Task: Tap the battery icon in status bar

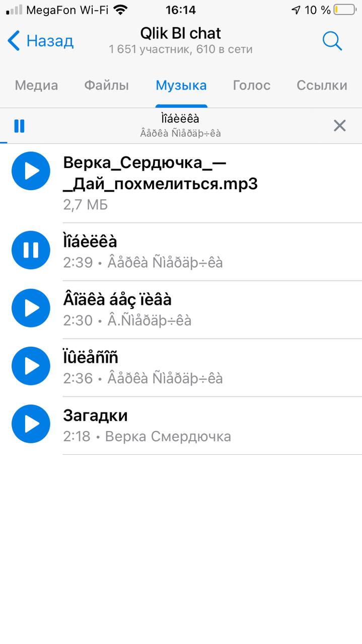Action: pyautogui.click(x=345, y=10)
